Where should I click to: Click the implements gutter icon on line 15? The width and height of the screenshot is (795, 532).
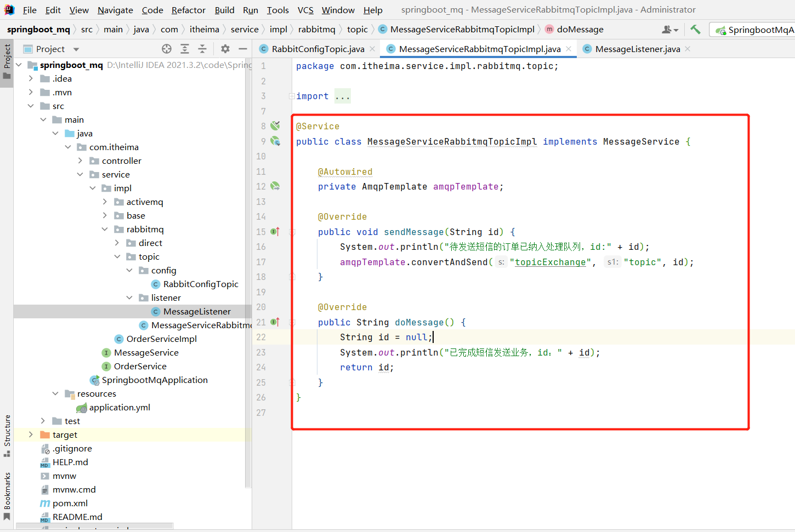[275, 231]
